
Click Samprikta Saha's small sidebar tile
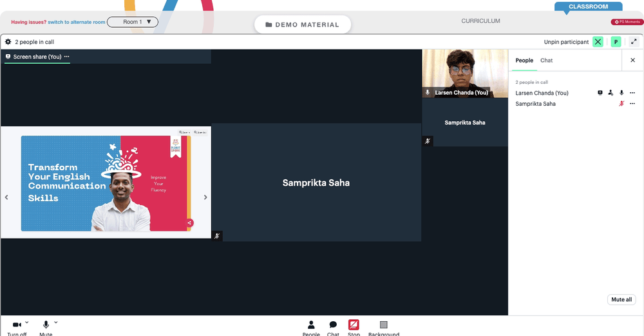tap(465, 122)
